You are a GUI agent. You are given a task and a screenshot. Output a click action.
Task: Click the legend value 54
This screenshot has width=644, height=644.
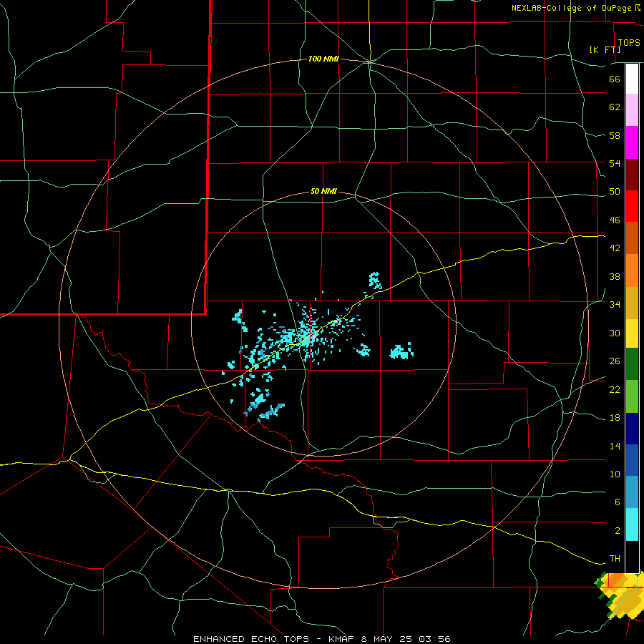click(x=615, y=163)
